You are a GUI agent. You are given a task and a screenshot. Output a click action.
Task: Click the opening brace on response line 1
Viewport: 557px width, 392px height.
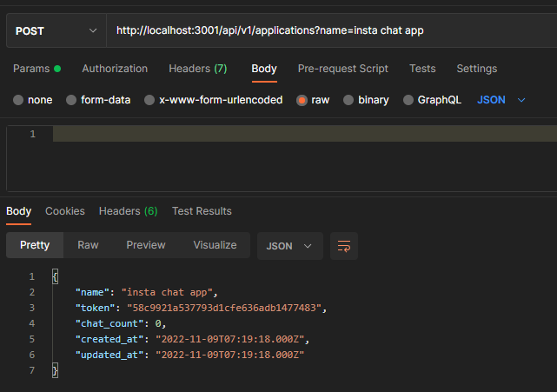click(x=55, y=276)
